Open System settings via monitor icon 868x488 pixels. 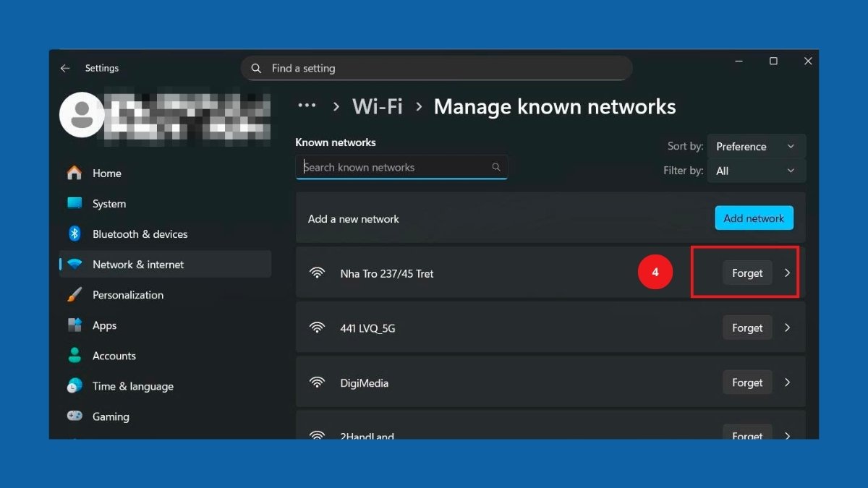tap(75, 203)
